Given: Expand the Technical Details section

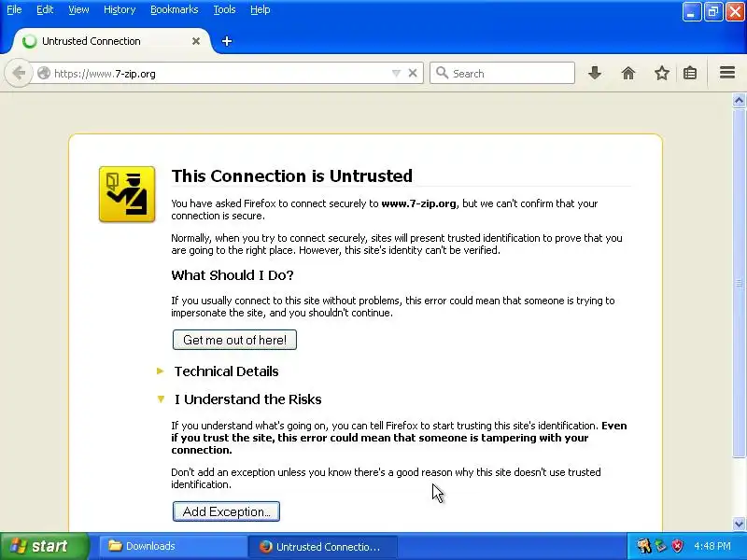Looking at the screenshot, I should (x=226, y=371).
